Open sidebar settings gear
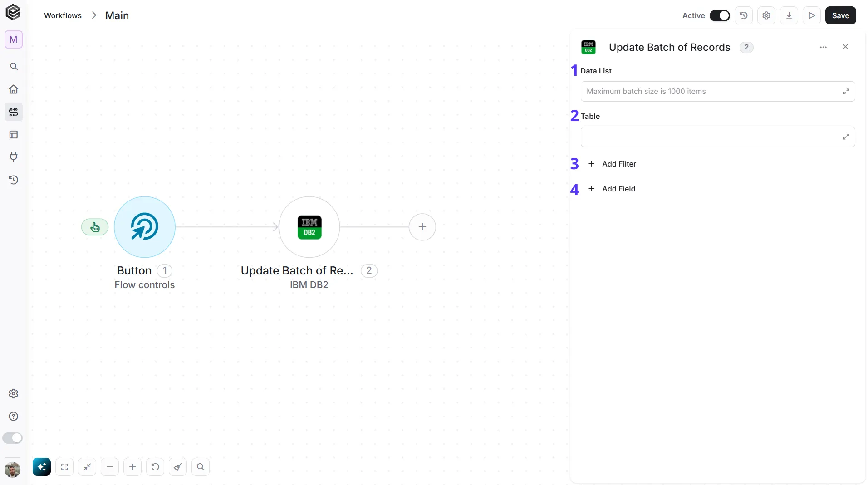 pyautogui.click(x=14, y=394)
